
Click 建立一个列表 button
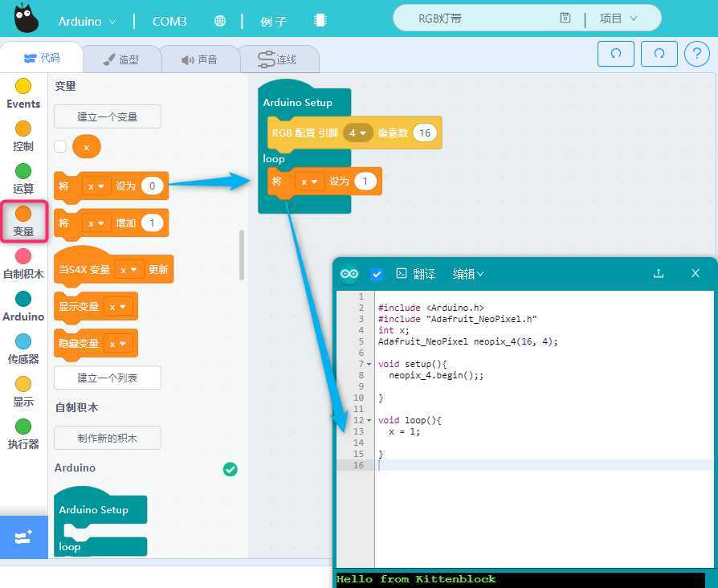[x=108, y=378]
